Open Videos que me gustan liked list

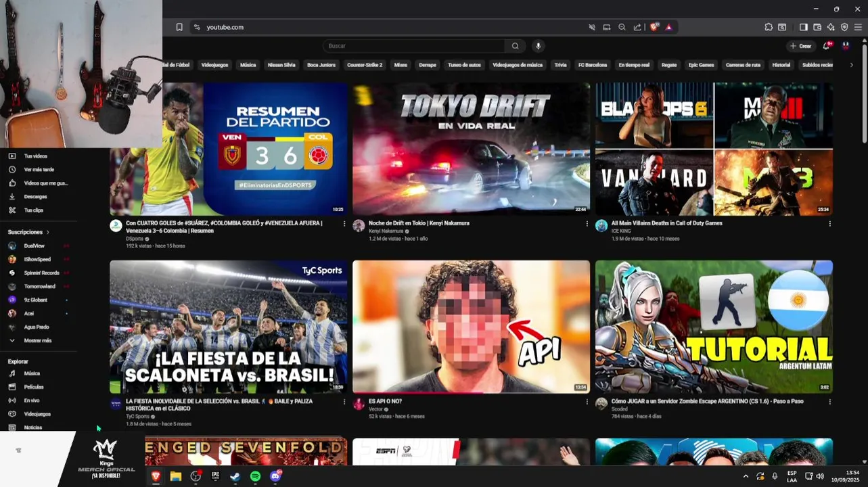click(39, 183)
